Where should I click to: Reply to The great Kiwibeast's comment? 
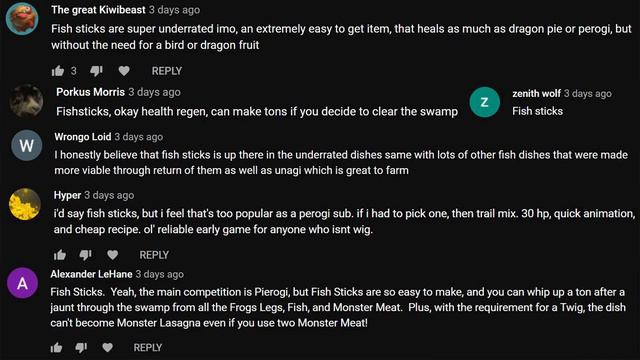point(167,71)
